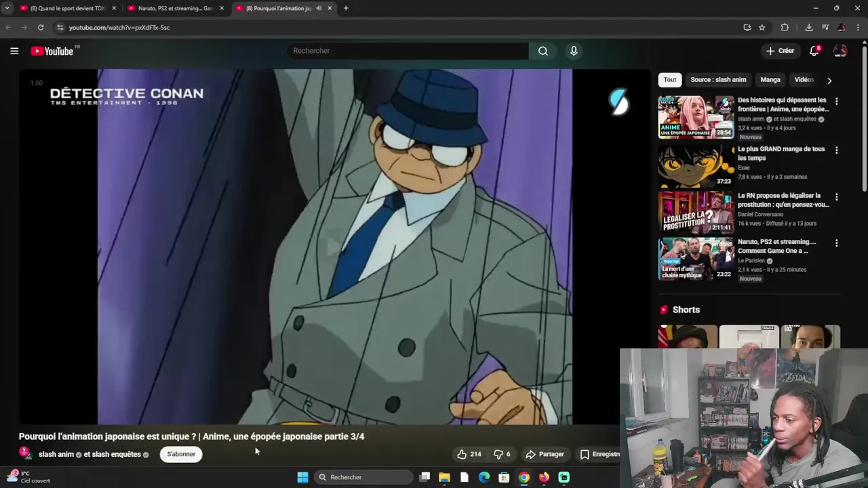
Task: Open options for 'Naruto, PS2 et streaming' suggestion
Action: (x=836, y=243)
